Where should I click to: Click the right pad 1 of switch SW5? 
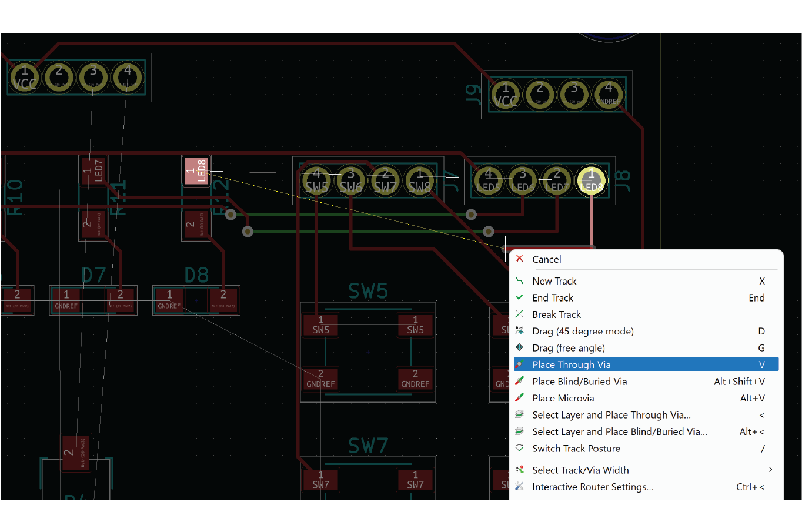coord(415,325)
